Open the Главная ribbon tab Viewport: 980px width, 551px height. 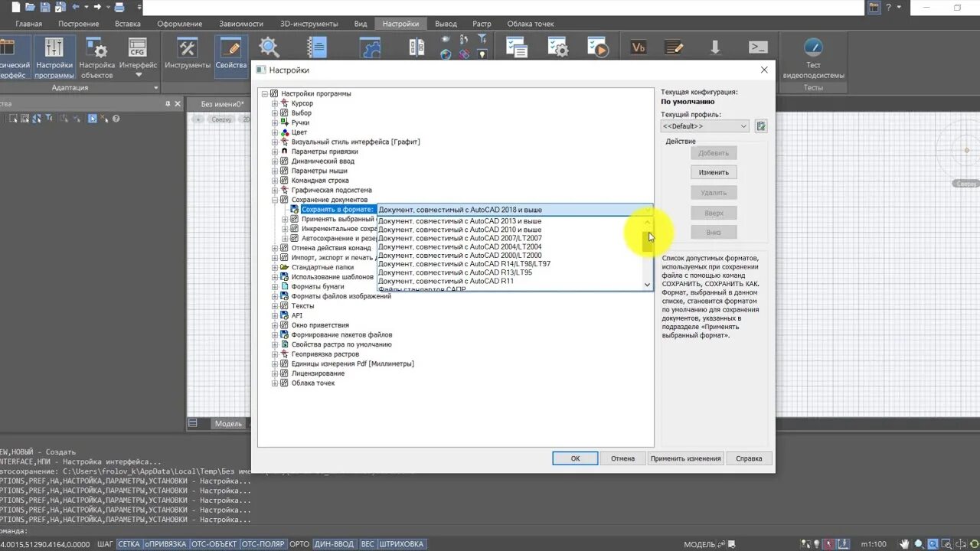(29, 24)
